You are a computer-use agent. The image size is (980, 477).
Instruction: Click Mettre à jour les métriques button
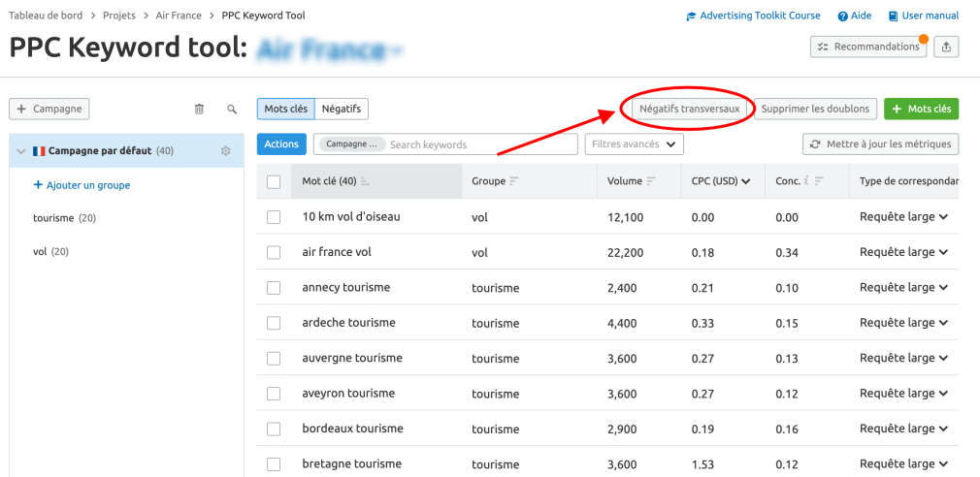pos(881,144)
